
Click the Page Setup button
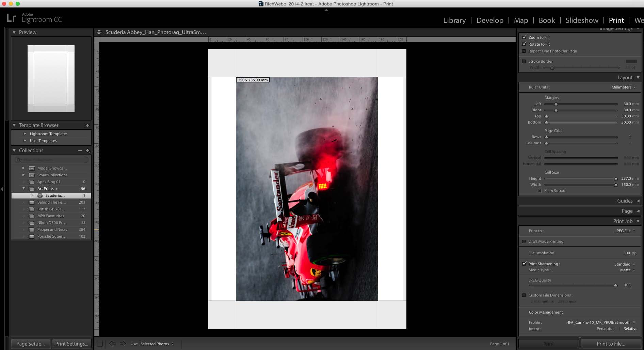(31, 344)
